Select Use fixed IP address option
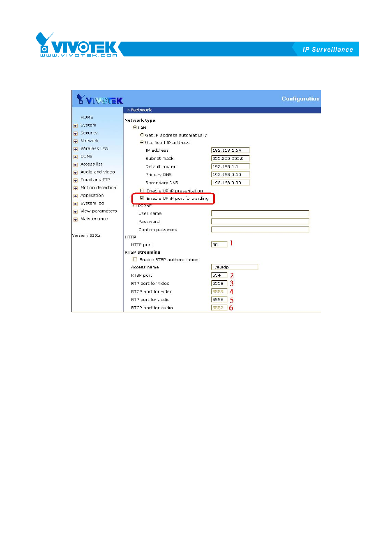 point(142,142)
